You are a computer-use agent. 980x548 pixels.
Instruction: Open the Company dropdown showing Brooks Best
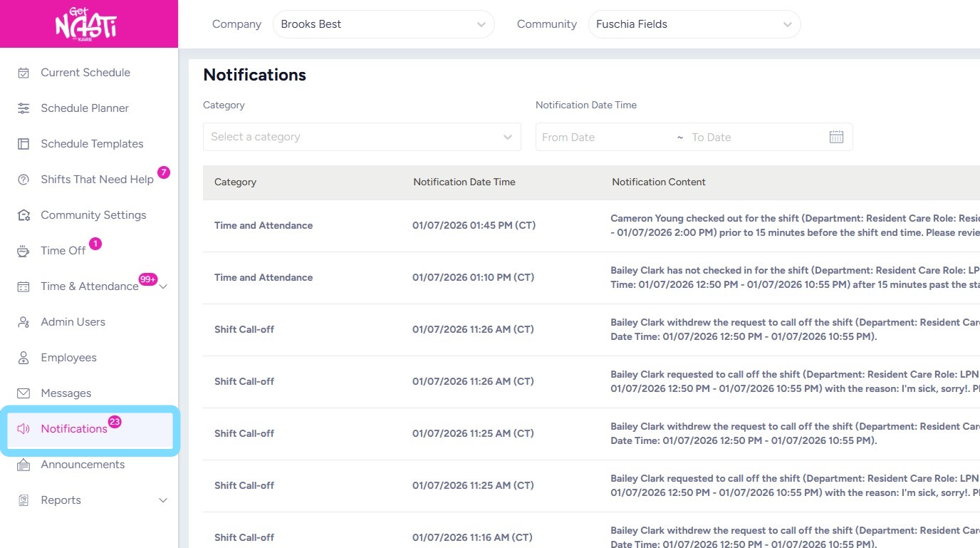(x=383, y=24)
